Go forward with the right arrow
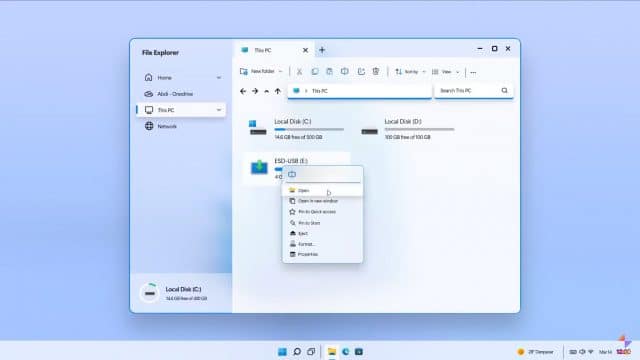The image size is (640, 360). click(255, 91)
